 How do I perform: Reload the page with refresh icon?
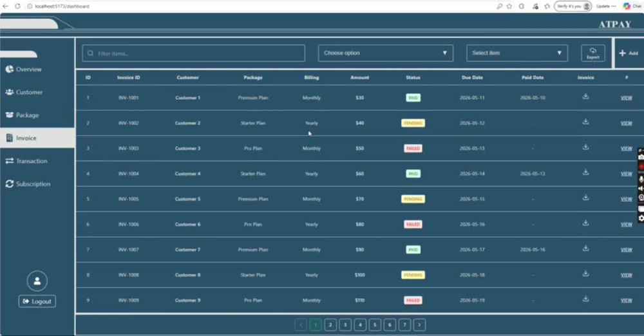pos(17,6)
